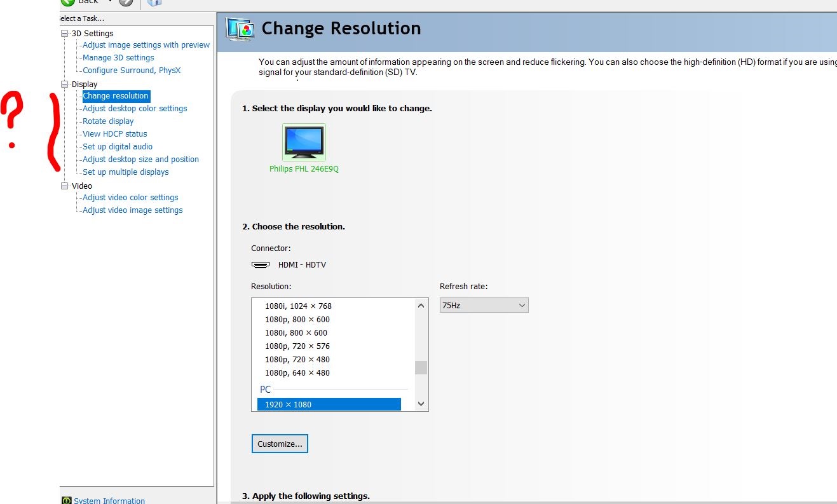Click the gray Forward arrow icon
837x504 pixels.
tap(126, 2)
